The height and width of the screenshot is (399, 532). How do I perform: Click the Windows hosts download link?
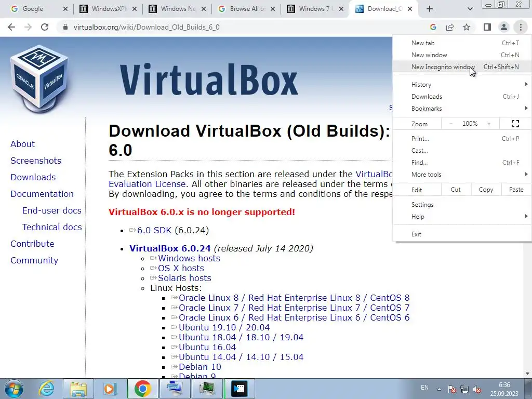tap(189, 258)
